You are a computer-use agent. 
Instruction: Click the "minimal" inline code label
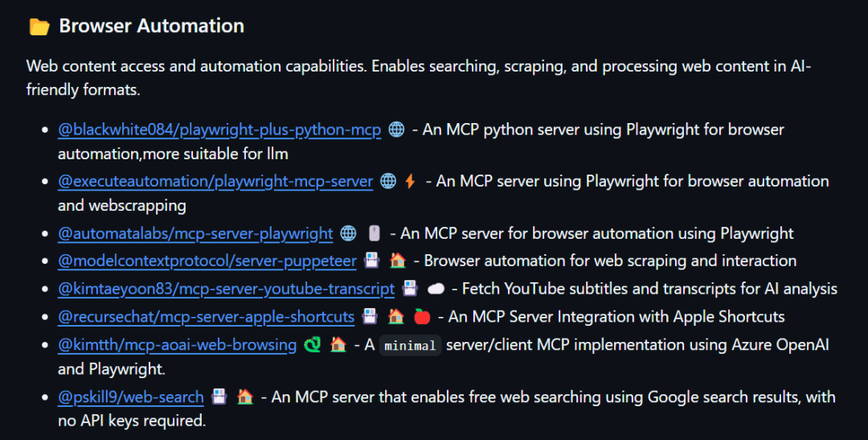(x=410, y=346)
